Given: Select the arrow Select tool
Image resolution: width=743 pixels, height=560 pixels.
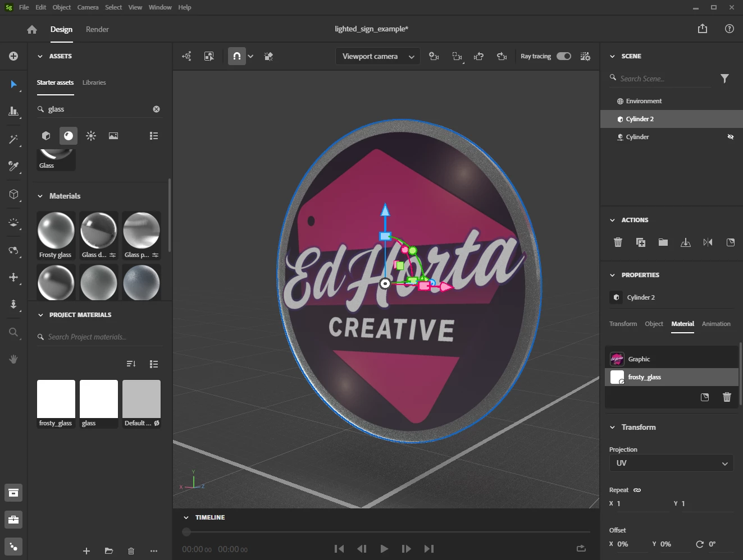Looking at the screenshot, I should (x=13, y=84).
